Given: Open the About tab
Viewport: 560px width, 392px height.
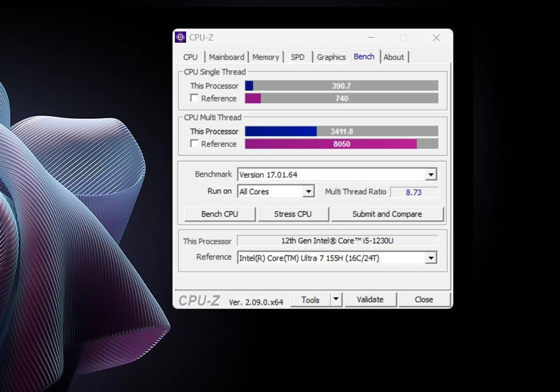Looking at the screenshot, I should [x=394, y=57].
